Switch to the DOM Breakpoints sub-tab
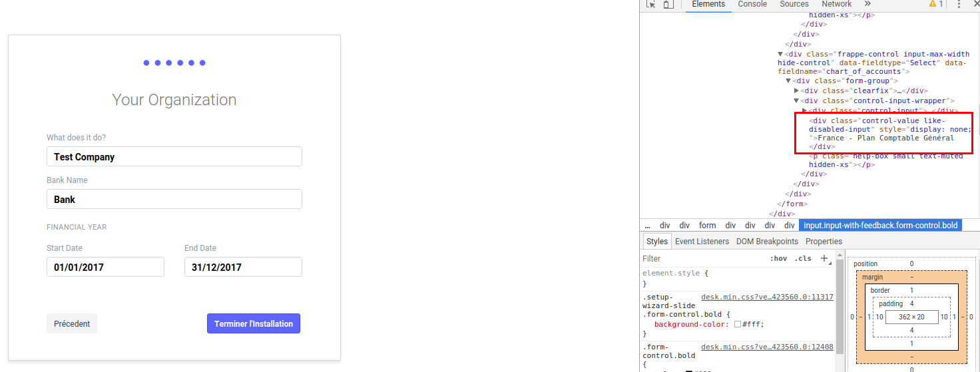 point(767,242)
